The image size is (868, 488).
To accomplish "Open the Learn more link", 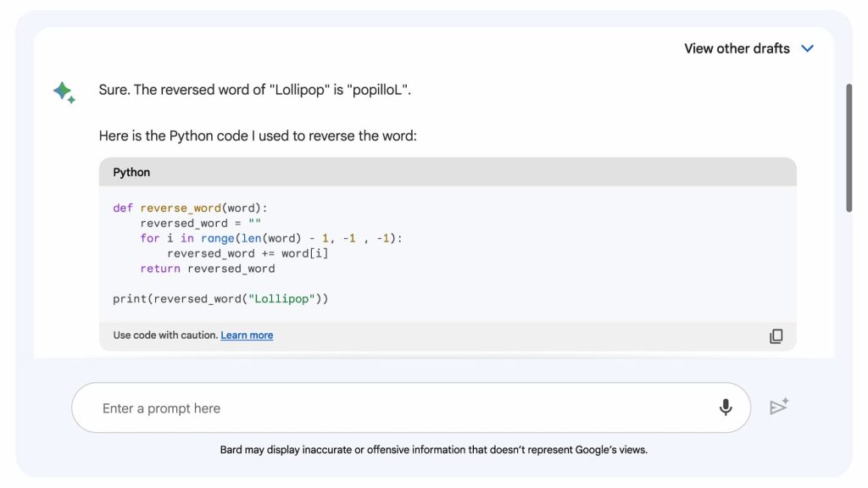I will click(247, 335).
